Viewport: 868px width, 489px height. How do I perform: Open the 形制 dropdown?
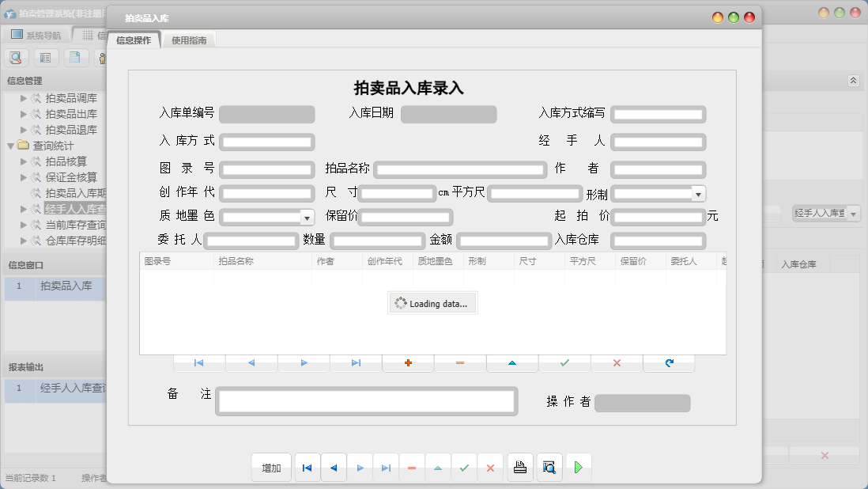point(698,194)
